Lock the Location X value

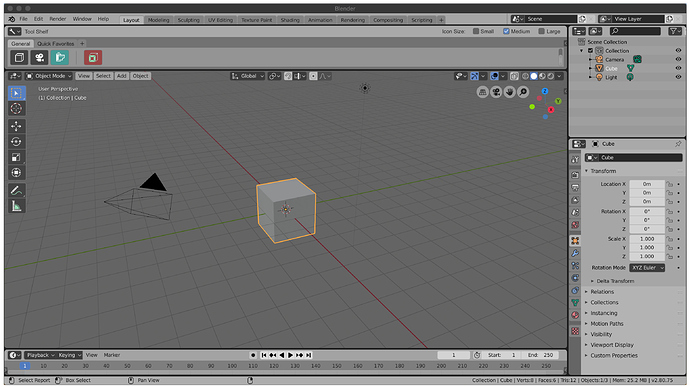[670, 184]
